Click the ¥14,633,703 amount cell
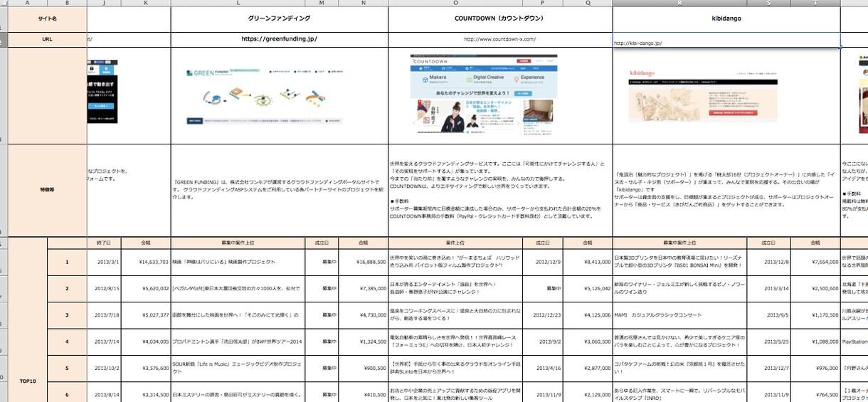This screenshot has width=868, height=402. [x=146, y=262]
